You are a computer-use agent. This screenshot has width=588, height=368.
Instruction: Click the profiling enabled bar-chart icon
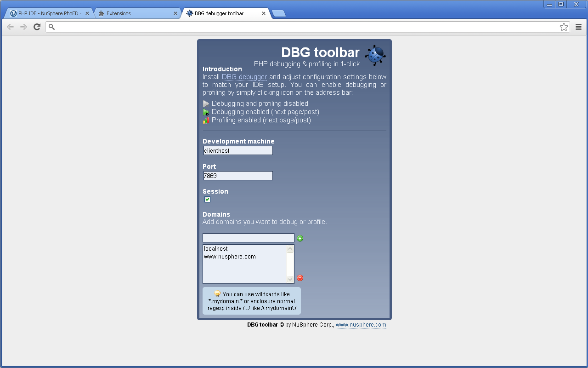[206, 120]
